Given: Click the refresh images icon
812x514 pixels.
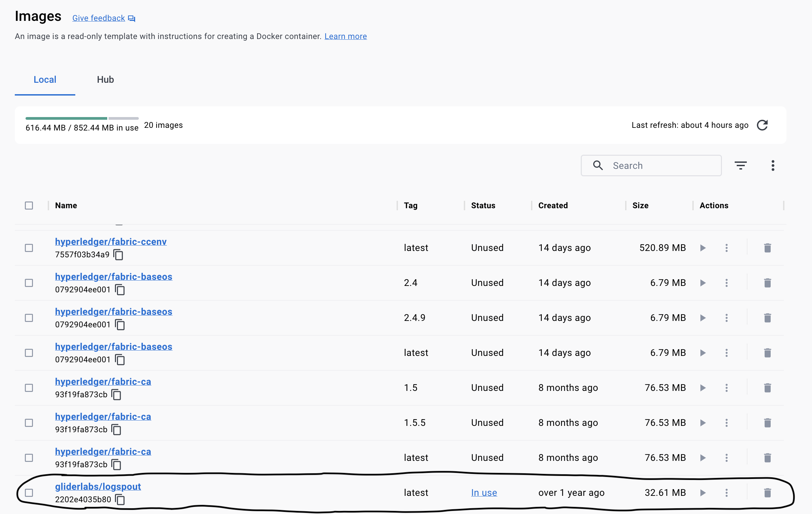Looking at the screenshot, I should pos(762,125).
